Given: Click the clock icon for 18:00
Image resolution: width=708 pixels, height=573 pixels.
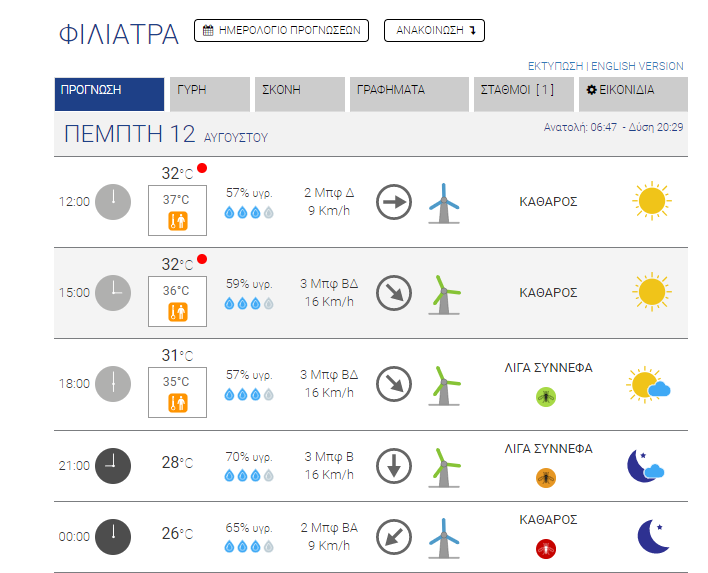Looking at the screenshot, I should (113, 384).
